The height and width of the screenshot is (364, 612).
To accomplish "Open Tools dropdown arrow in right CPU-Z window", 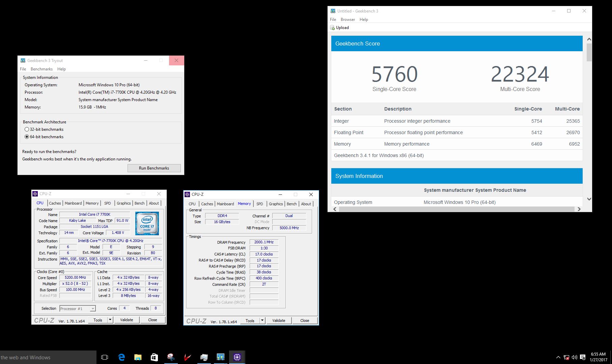I will (x=262, y=321).
